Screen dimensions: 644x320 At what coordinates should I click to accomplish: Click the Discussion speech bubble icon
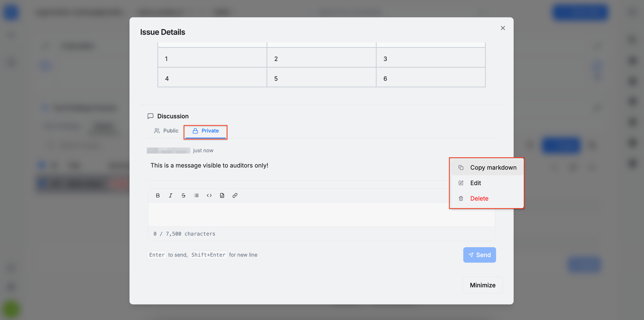[150, 116]
